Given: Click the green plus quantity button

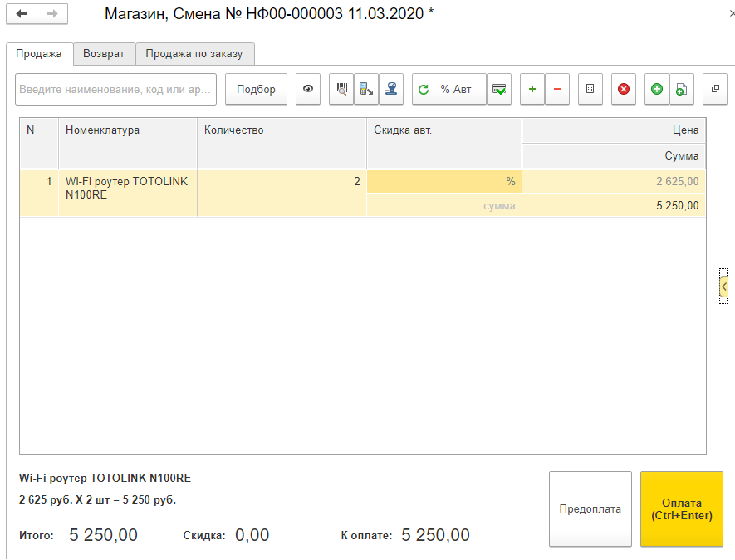Looking at the screenshot, I should click(532, 89).
